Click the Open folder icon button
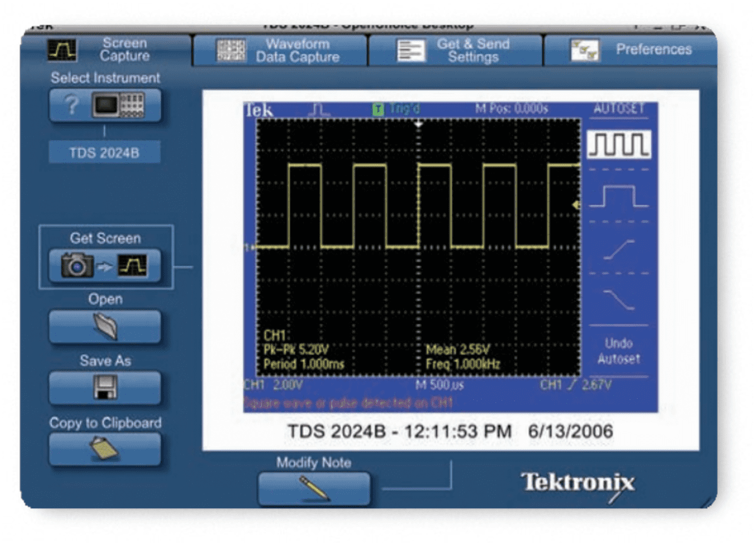This screenshot has width=756, height=545. pyautogui.click(x=105, y=327)
